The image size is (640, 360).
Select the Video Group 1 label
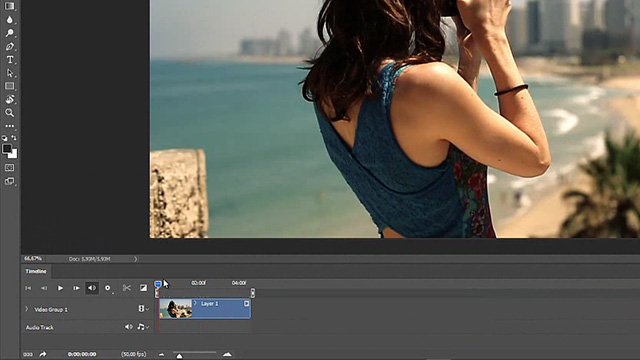51,309
